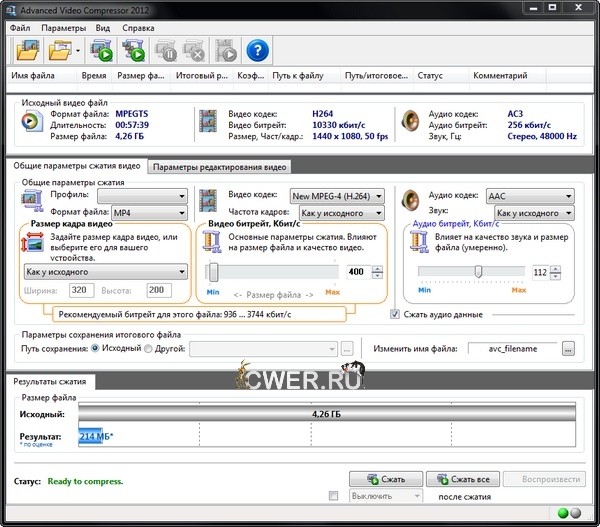Click the compress selected file toolbar icon
Image resolution: width=600 pixels, height=527 pixels.
click(x=104, y=48)
